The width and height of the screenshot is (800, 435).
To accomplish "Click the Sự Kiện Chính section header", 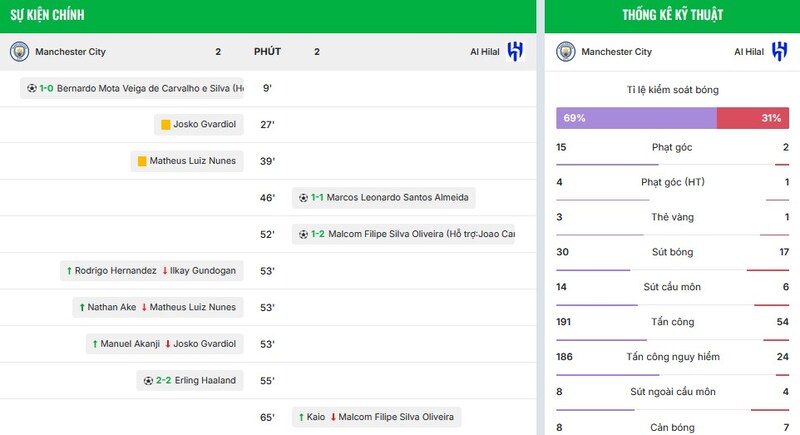I will pos(47,15).
